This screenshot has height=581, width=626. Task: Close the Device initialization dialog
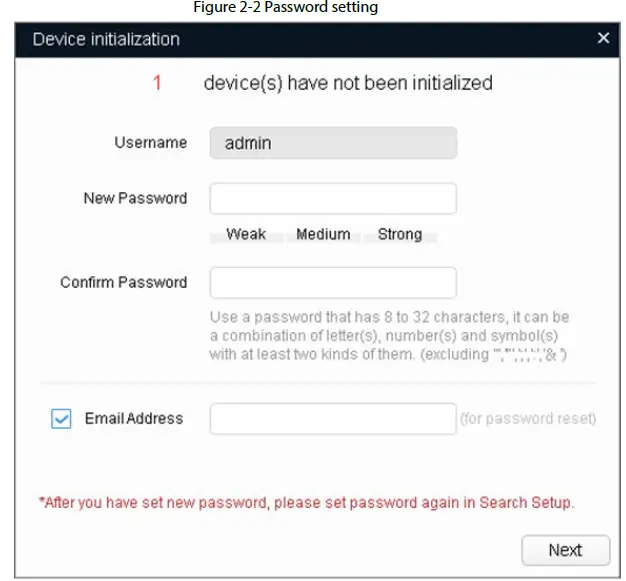click(x=603, y=39)
